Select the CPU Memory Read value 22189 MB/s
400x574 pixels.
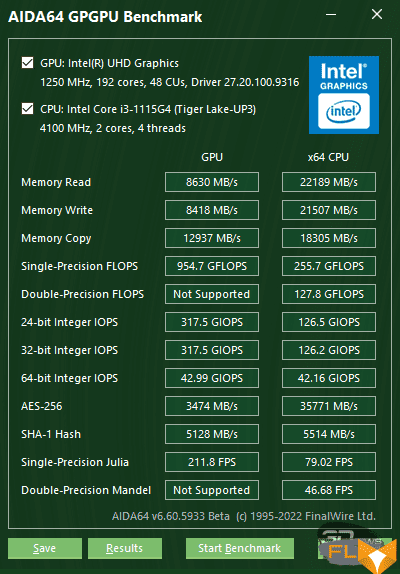coord(329,182)
